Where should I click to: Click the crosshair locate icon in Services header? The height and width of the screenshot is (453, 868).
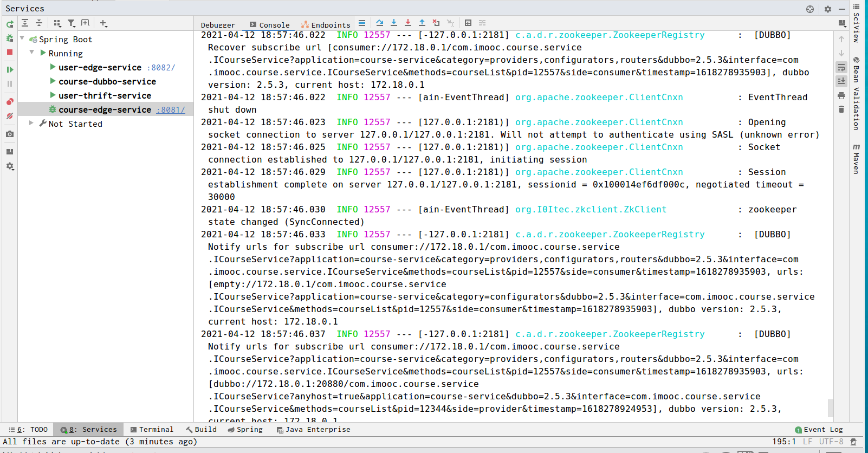(810, 9)
